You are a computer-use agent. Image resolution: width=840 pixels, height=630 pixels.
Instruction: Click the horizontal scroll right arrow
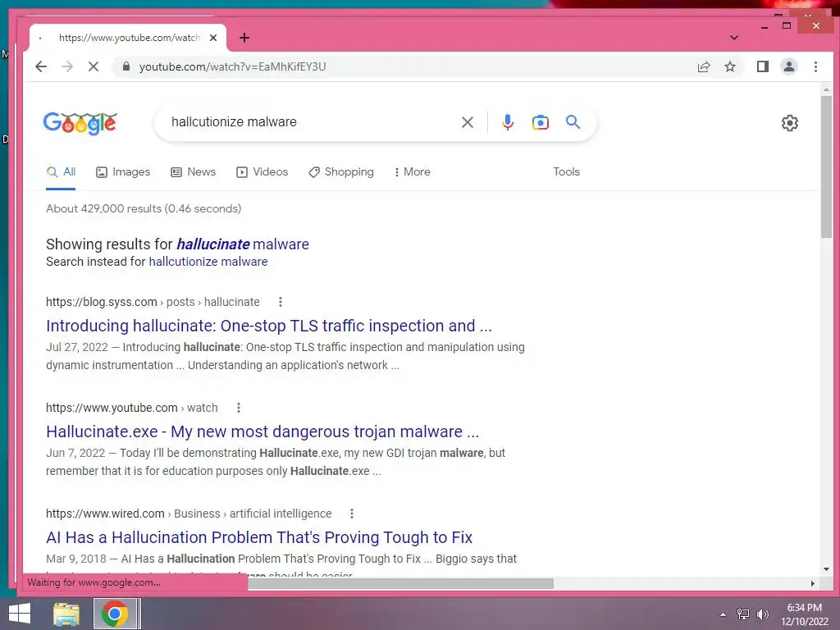click(x=813, y=583)
